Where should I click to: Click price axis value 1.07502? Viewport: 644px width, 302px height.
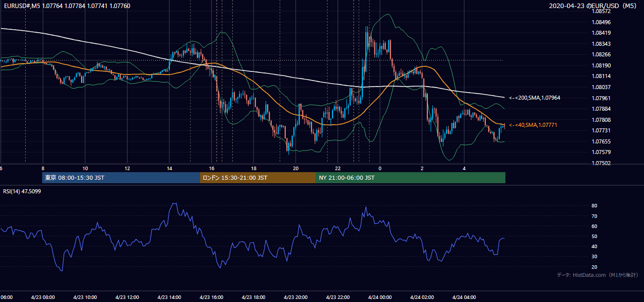[x=601, y=163]
